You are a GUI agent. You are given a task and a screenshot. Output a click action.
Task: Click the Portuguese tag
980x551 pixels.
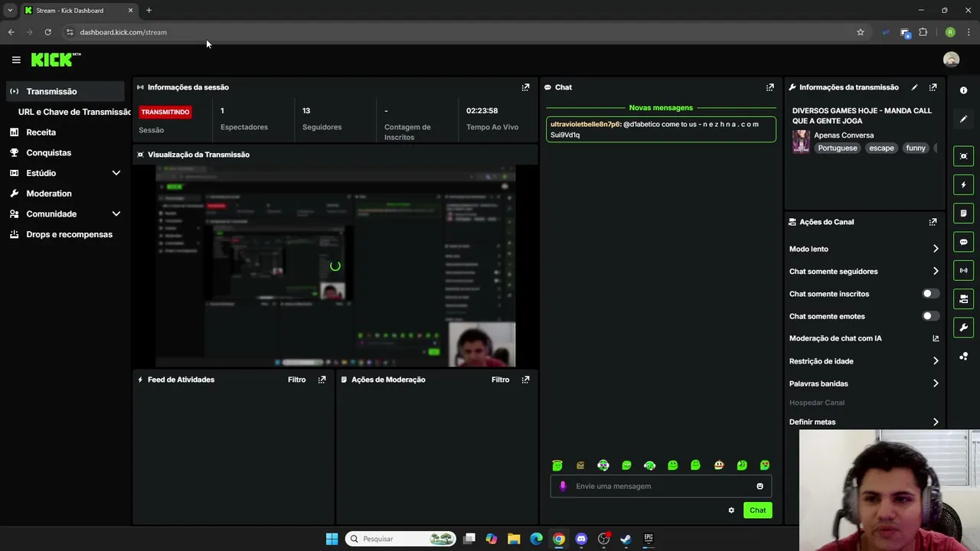click(x=837, y=148)
